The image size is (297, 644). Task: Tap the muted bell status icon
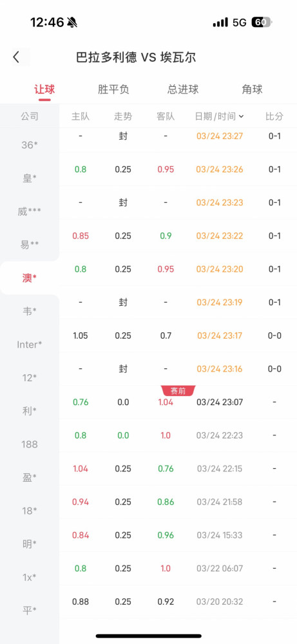click(x=72, y=22)
